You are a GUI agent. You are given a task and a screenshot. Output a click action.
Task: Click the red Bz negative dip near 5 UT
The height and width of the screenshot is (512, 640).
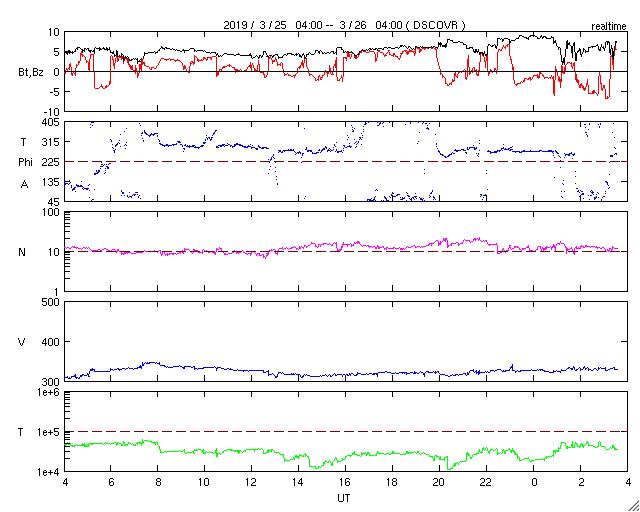102,87
